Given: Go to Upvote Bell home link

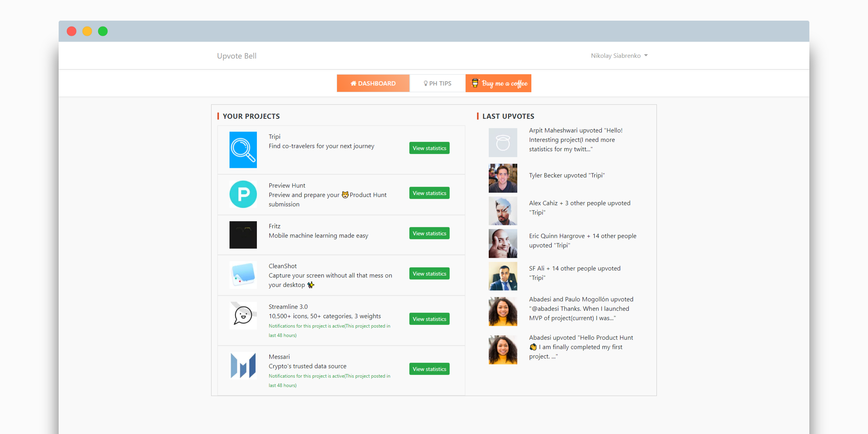Looking at the screenshot, I should click(x=237, y=56).
